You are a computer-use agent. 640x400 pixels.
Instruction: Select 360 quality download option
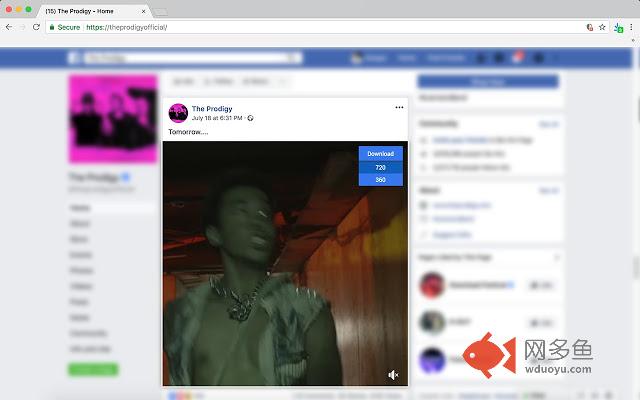point(380,180)
